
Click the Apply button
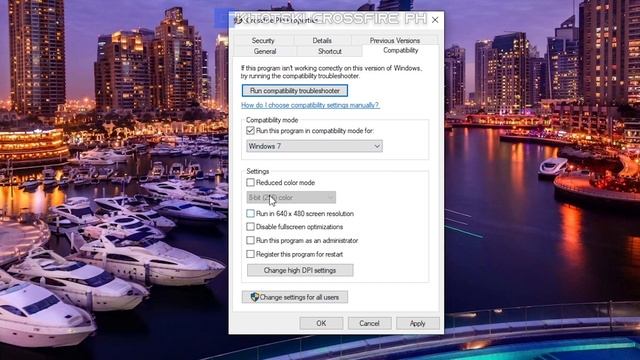coord(418,323)
